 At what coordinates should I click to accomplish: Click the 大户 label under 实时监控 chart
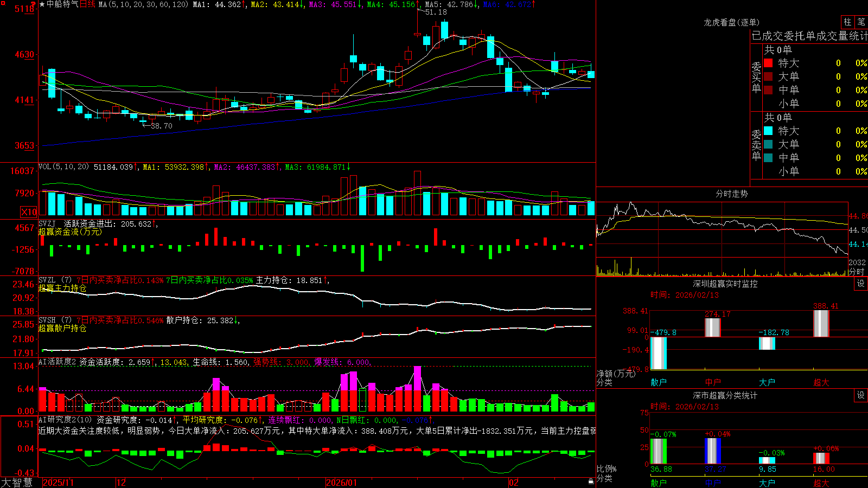coord(767,382)
